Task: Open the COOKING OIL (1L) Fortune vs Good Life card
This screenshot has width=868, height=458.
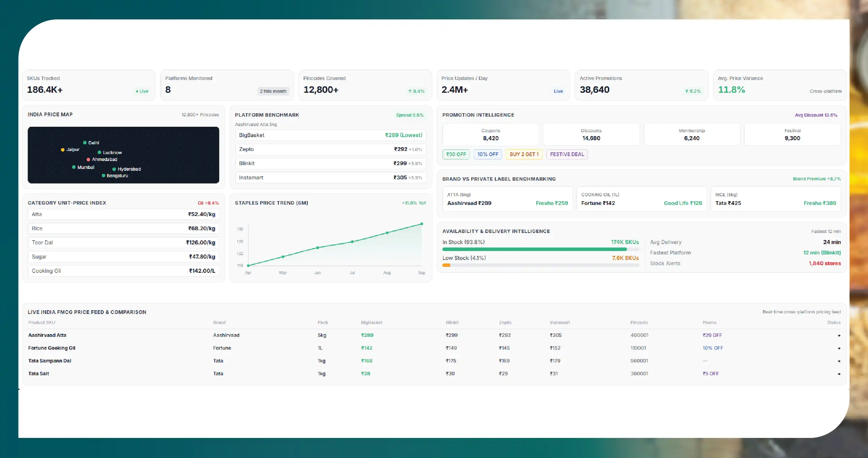Action: [x=641, y=199]
